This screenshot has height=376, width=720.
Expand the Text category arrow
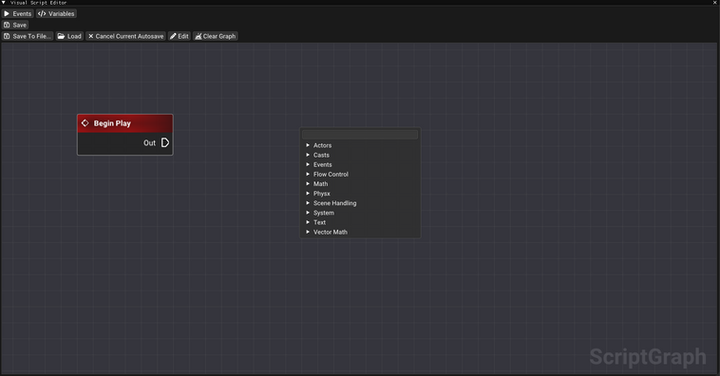coord(308,222)
